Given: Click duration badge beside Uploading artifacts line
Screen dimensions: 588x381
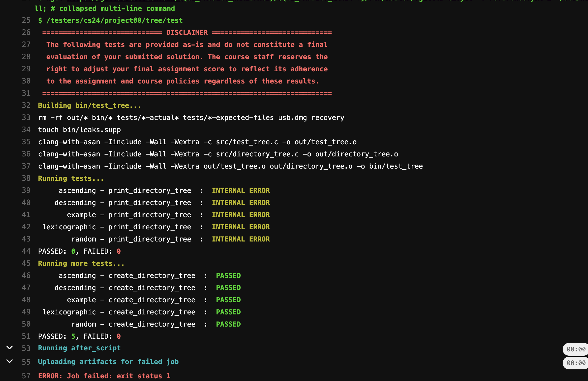Looking at the screenshot, I should [x=576, y=363].
